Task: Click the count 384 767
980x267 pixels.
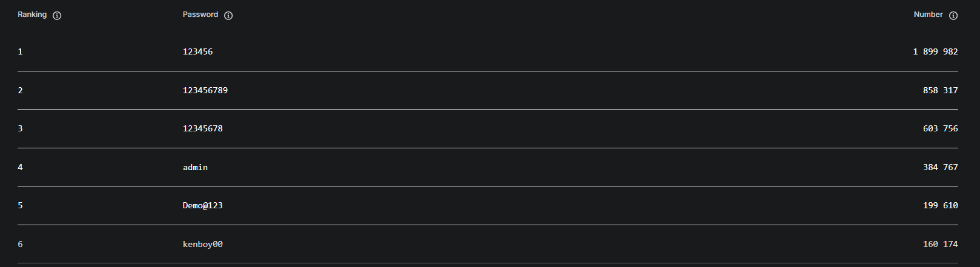Action: click(940, 167)
